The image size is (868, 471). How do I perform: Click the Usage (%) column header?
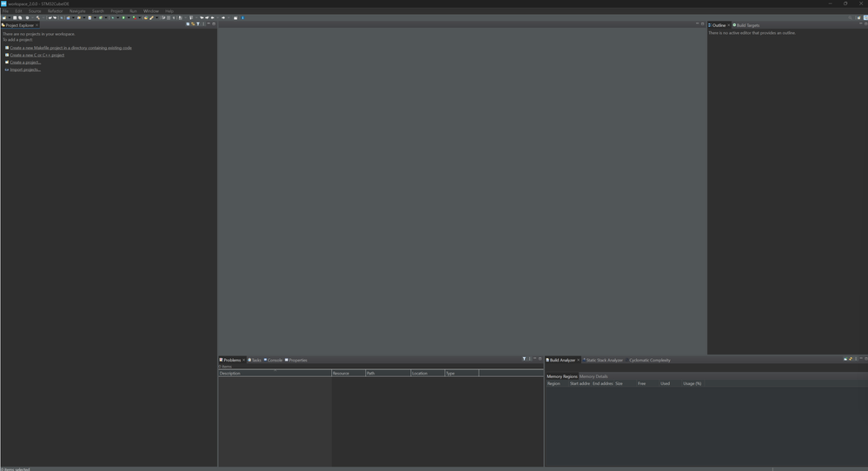[x=692, y=383]
